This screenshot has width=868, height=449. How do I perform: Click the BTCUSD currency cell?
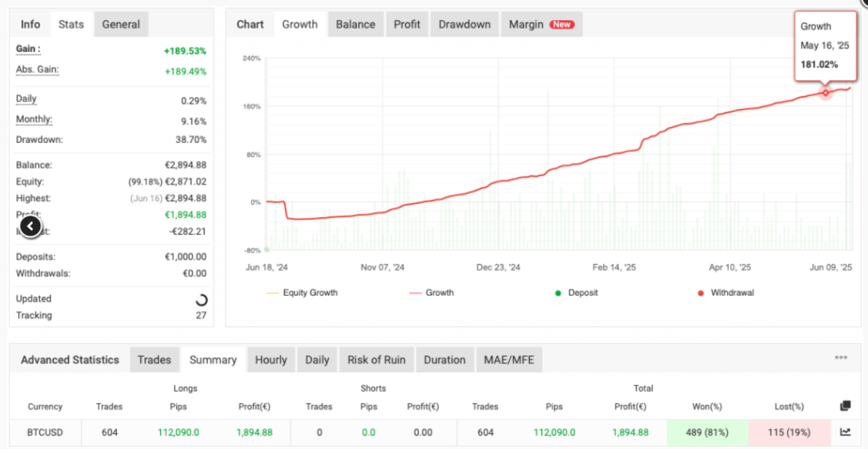(45, 432)
